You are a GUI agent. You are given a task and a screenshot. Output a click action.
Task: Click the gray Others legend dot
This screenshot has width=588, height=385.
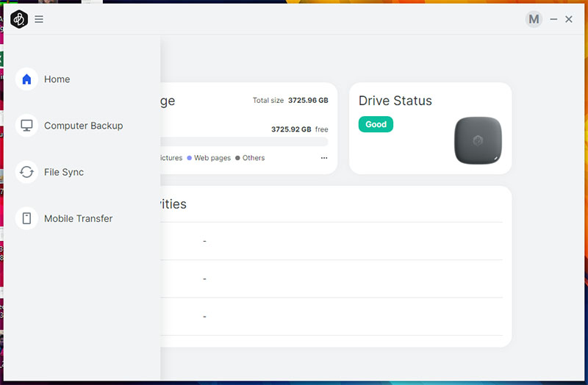237,158
